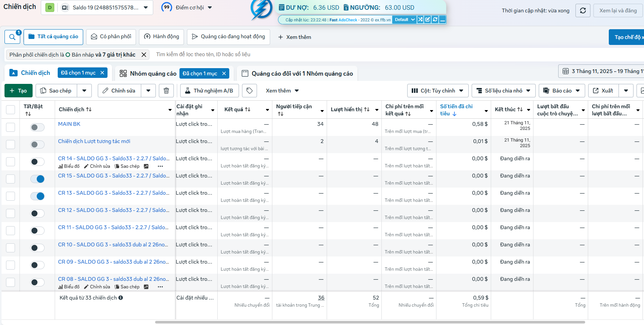
Task: Switch to Có phân phối tab
Action: (x=111, y=37)
